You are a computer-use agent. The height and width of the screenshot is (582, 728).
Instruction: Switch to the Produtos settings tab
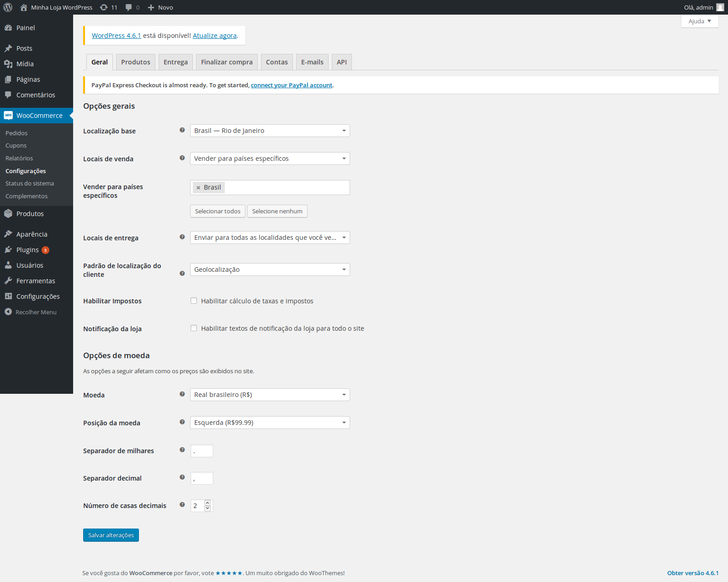[x=136, y=62]
